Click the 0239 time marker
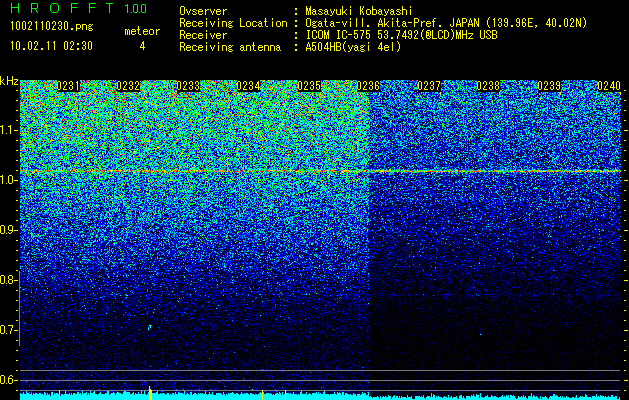 click(x=549, y=86)
